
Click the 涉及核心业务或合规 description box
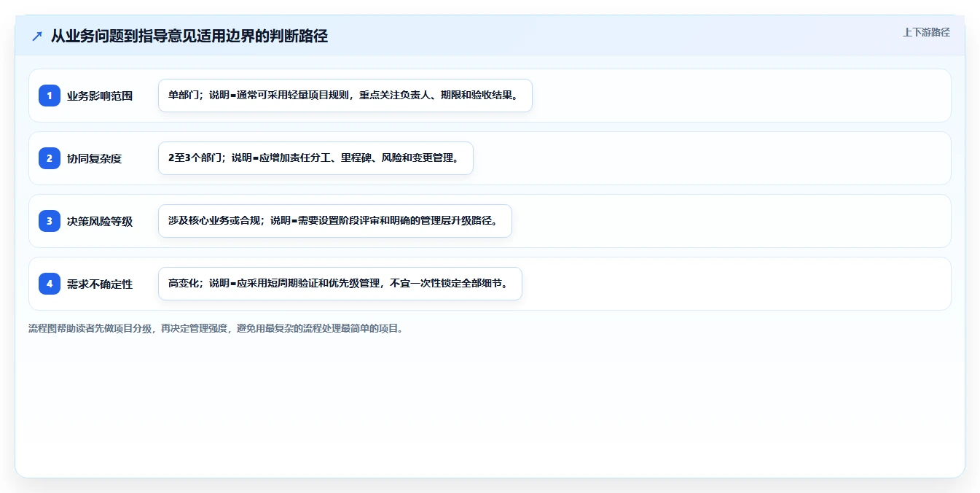click(335, 221)
